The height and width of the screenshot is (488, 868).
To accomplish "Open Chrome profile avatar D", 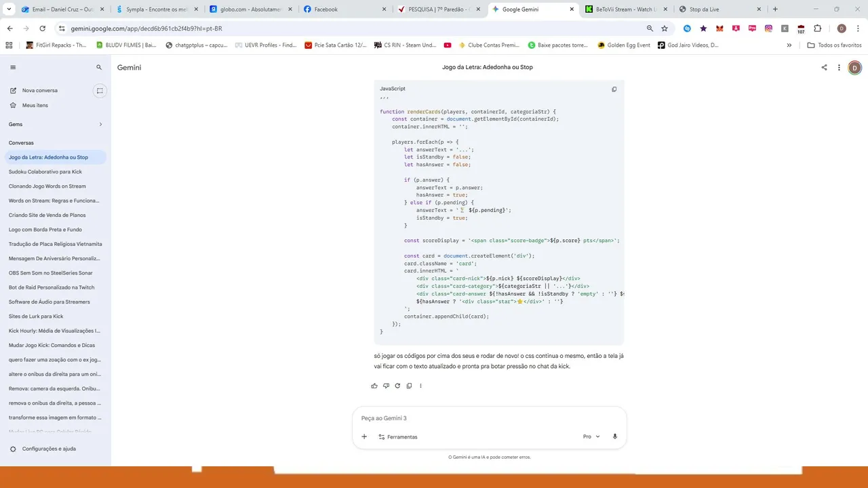I will coord(842,28).
